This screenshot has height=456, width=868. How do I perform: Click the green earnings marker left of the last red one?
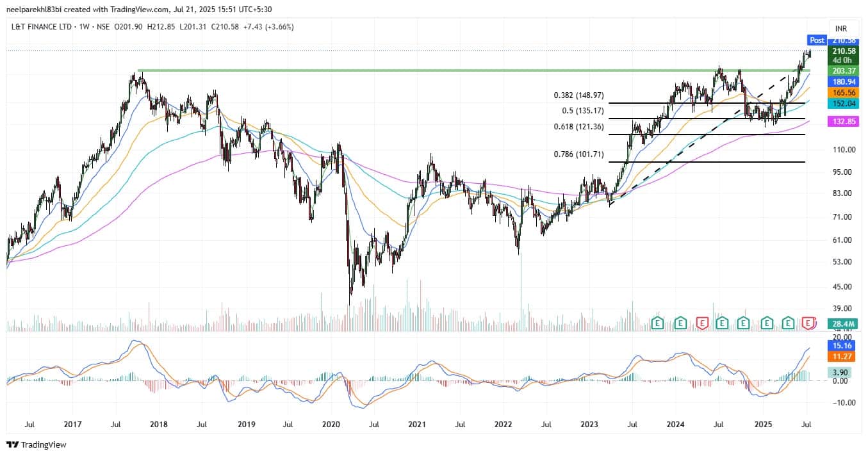788,323
